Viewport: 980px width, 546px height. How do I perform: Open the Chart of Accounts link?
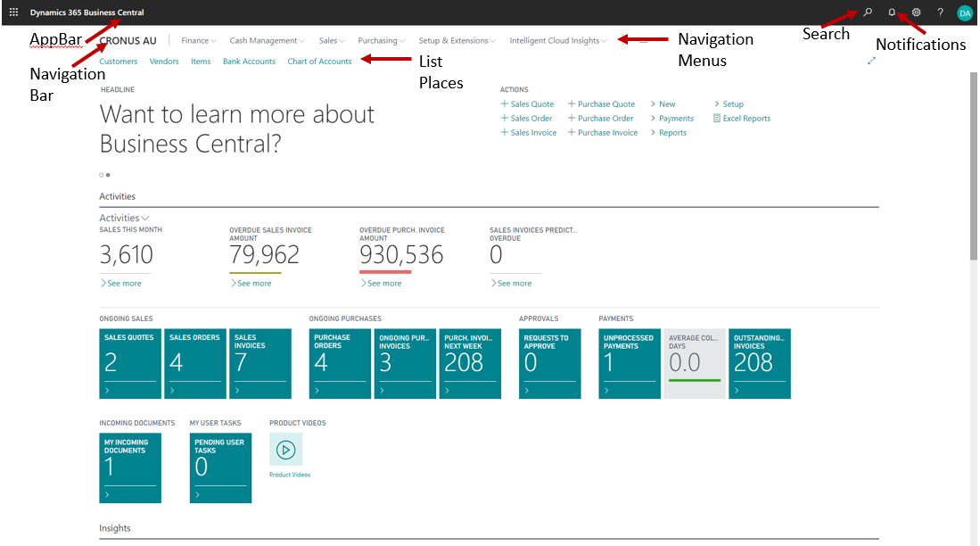pos(319,62)
